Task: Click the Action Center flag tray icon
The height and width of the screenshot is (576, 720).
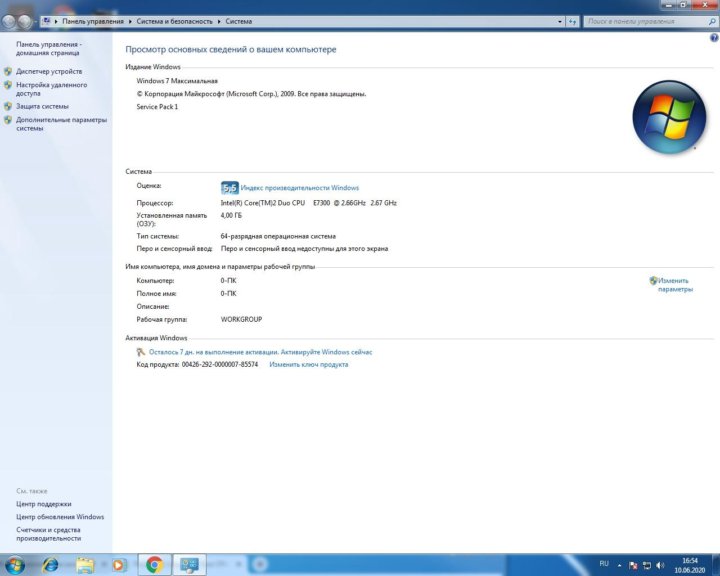Action: tap(633, 565)
